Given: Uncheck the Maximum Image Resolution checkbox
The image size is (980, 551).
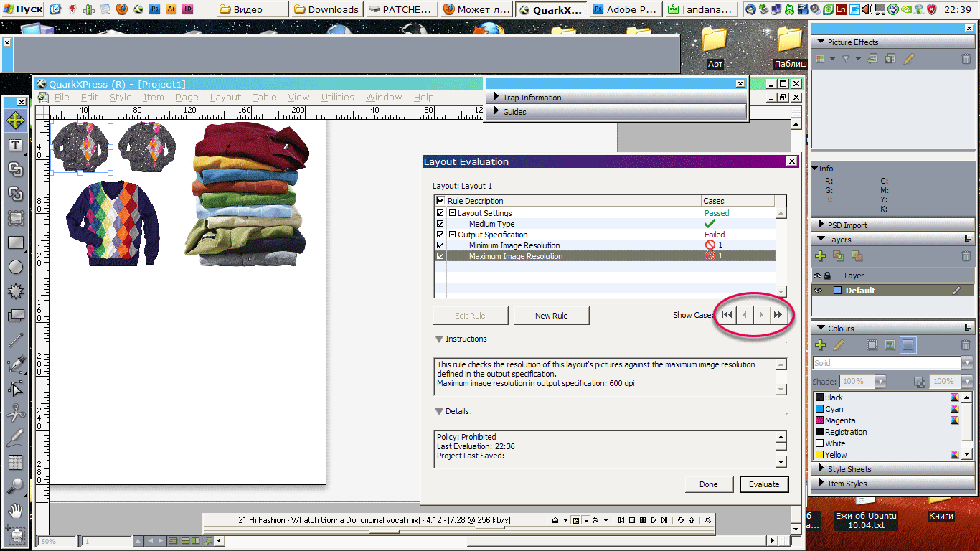Looking at the screenshot, I should pyautogui.click(x=440, y=256).
